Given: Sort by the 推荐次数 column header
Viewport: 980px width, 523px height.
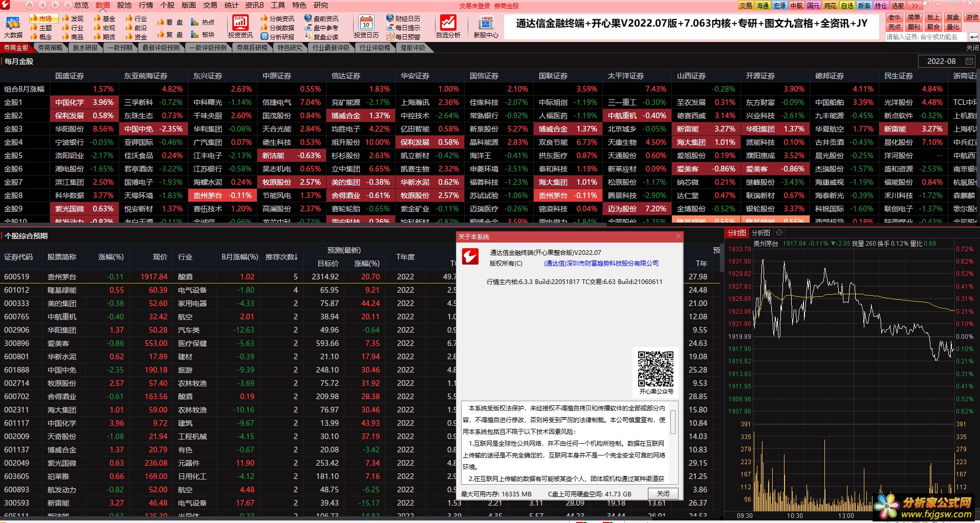Looking at the screenshot, I should click(x=281, y=257).
